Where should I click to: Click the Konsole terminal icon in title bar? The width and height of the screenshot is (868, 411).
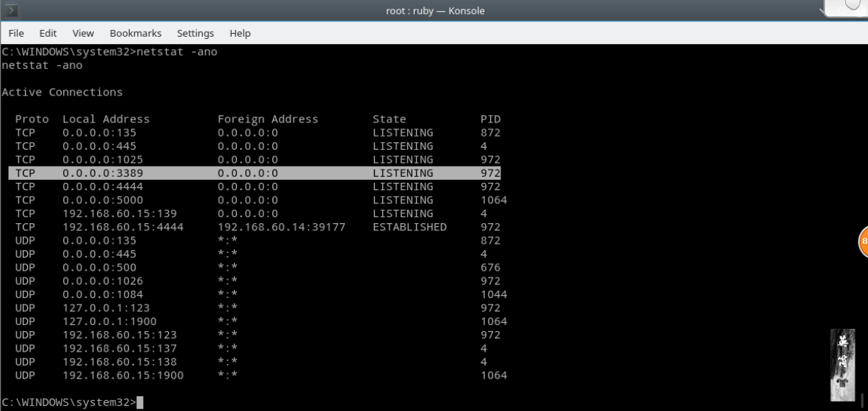click(x=11, y=10)
